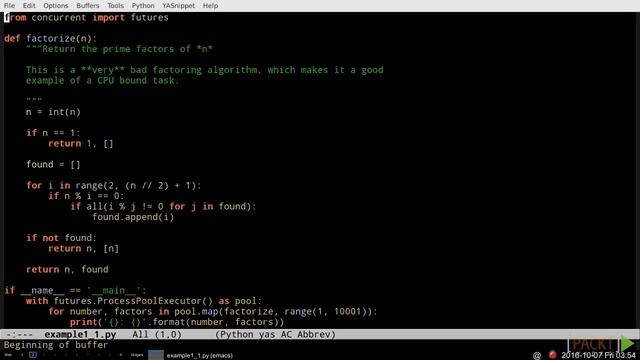This screenshot has height=360, width=640.
Task: Click the 'for i in range(2, (n // 2) + 1):' line
Action: (x=113, y=185)
